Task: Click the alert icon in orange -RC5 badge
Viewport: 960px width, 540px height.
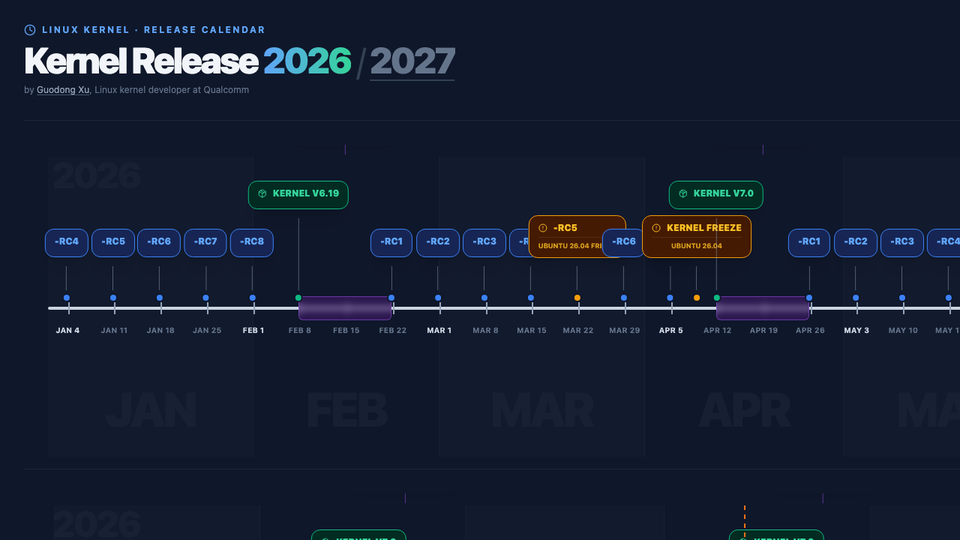Action: pyautogui.click(x=542, y=228)
